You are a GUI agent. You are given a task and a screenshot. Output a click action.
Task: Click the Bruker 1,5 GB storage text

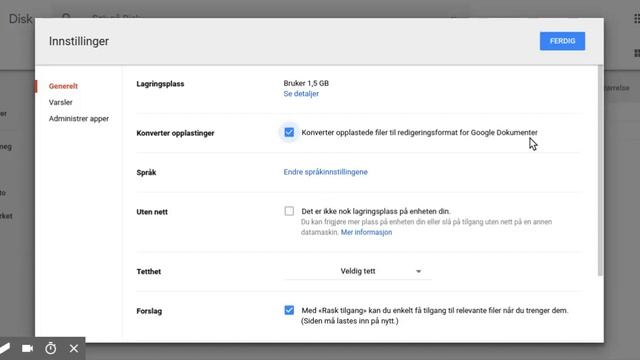(306, 83)
